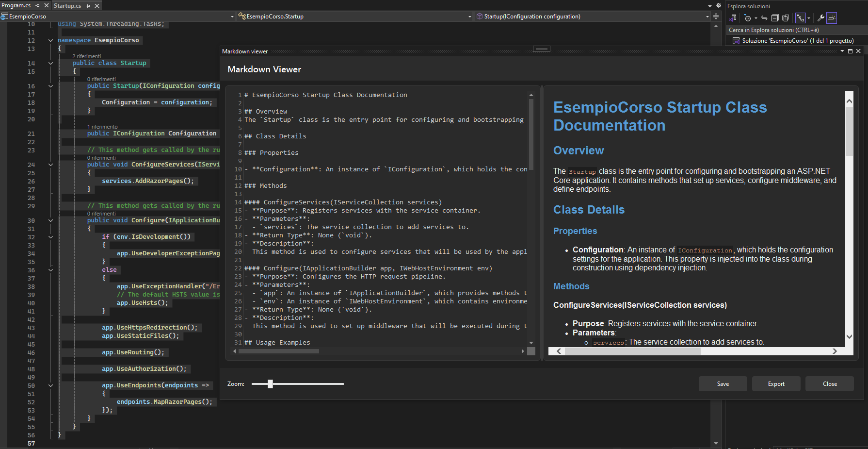Click the Cerca in Esplora soluzioni search box
The image size is (868, 449).
(797, 30)
